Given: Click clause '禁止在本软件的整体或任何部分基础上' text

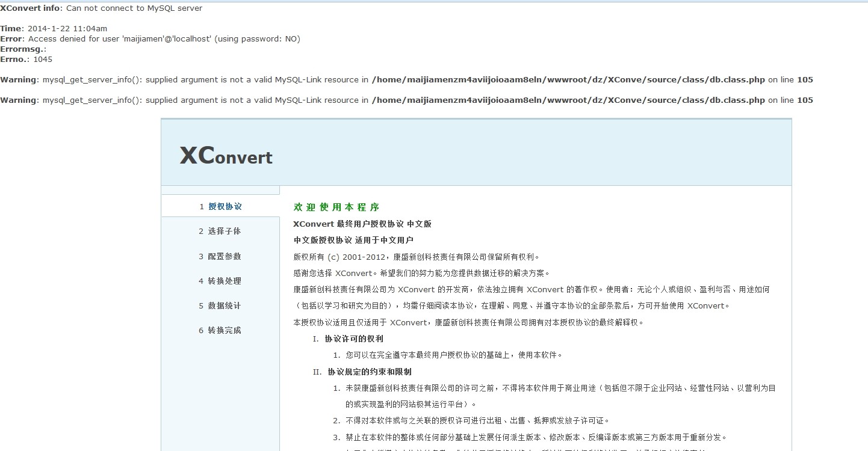Looking at the screenshot, I should point(536,437).
